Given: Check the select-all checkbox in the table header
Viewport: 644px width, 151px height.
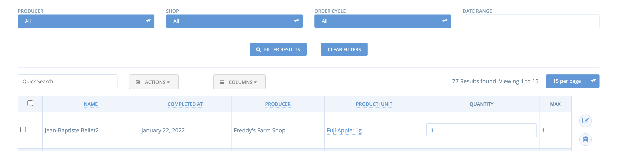Looking at the screenshot, I should tap(30, 103).
